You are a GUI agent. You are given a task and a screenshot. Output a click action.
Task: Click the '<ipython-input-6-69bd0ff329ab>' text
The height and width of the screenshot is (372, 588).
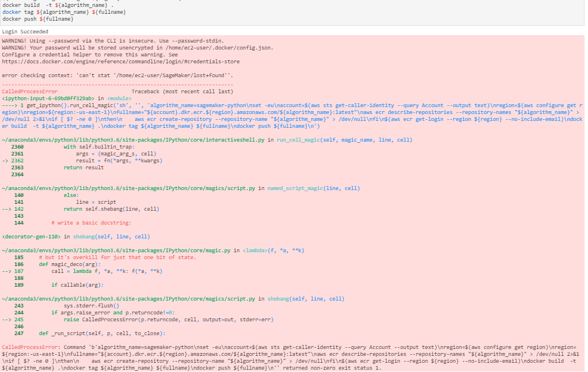[x=48, y=98]
